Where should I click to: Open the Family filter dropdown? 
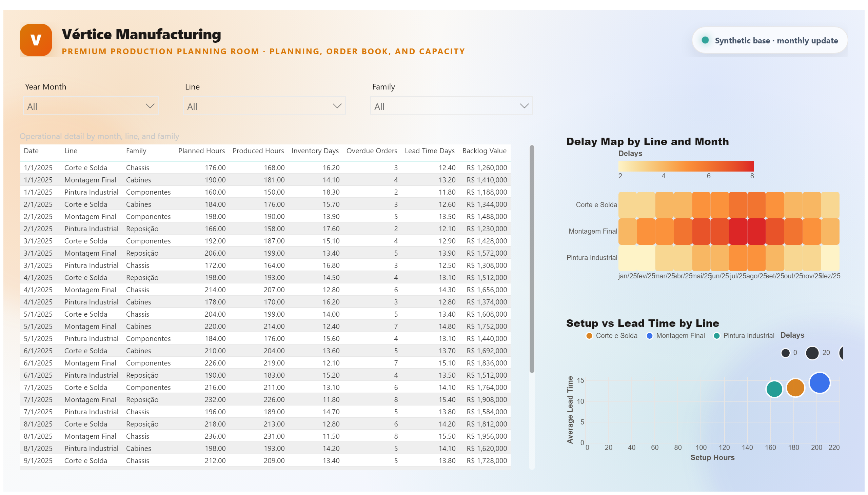click(451, 106)
